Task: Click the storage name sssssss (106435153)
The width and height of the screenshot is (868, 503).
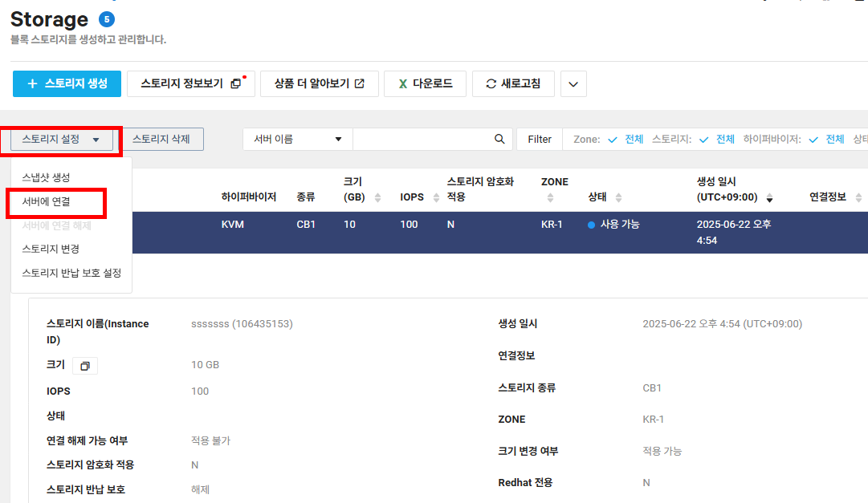Action: [x=242, y=324]
